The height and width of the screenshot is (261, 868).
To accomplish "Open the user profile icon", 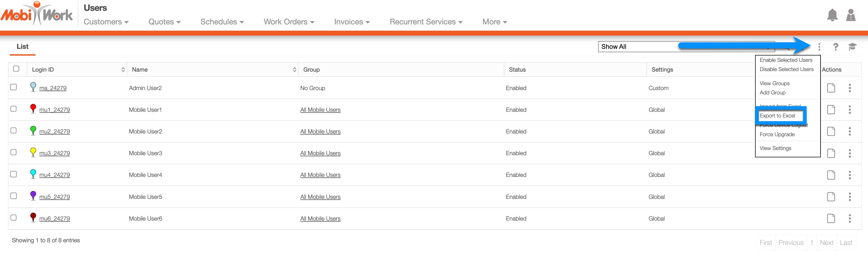I will tap(850, 15).
